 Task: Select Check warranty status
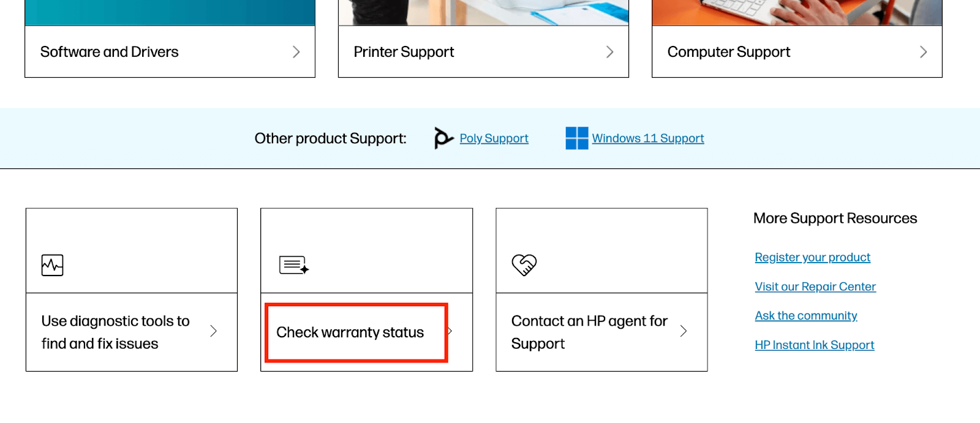[350, 332]
